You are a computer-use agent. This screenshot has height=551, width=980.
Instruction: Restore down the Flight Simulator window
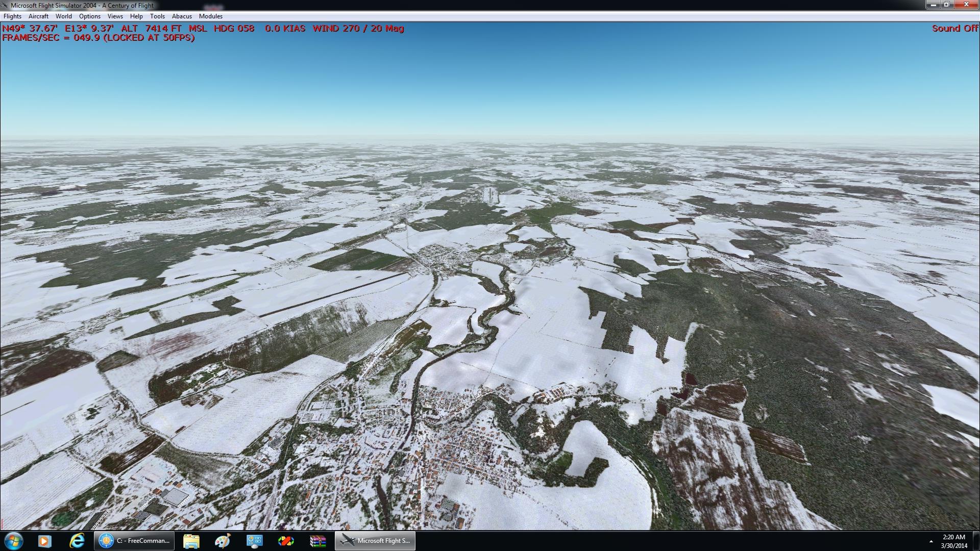tap(947, 5)
